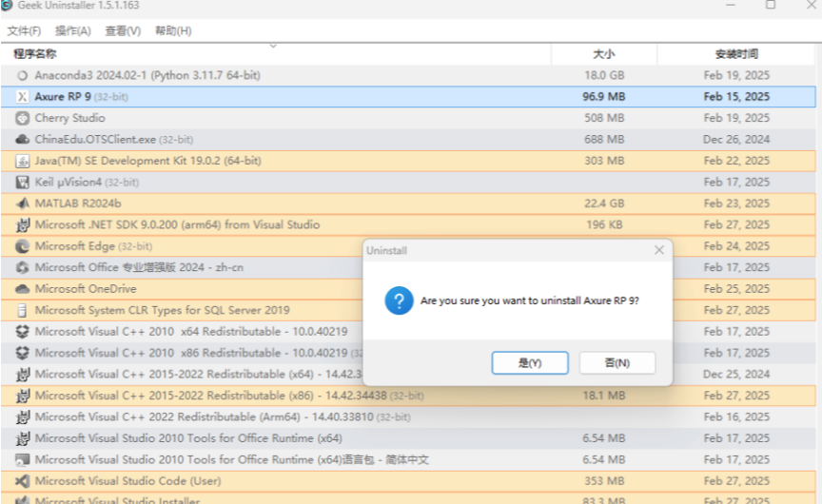Click the Anaconda3 program icon

click(x=22, y=75)
